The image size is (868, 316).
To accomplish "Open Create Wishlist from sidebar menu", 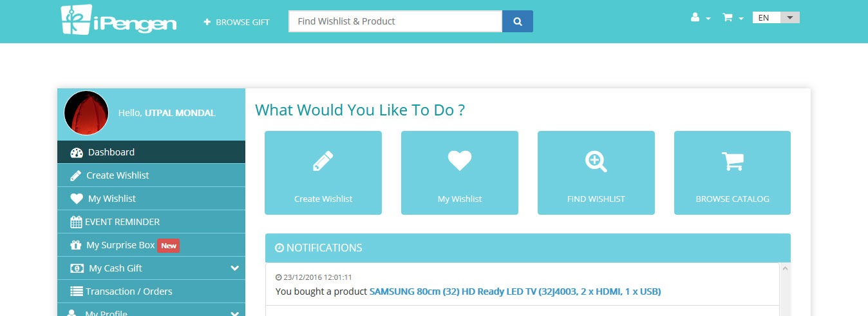I will pyautogui.click(x=151, y=175).
